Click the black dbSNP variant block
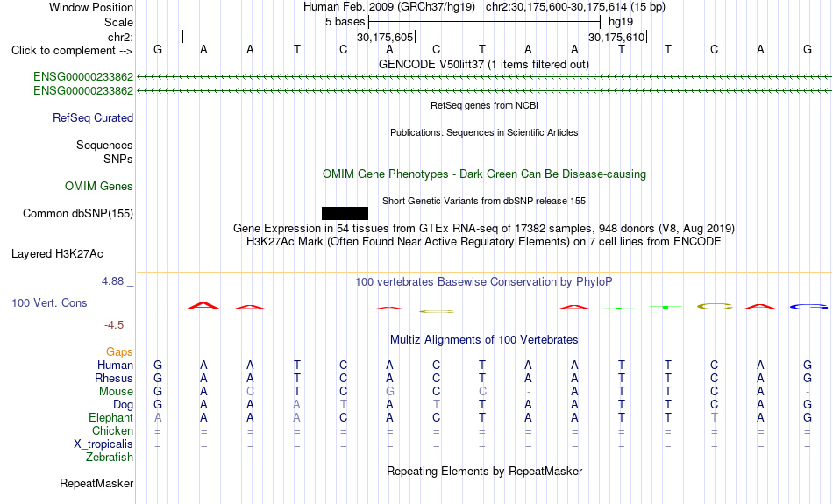The image size is (833, 504). point(345,214)
